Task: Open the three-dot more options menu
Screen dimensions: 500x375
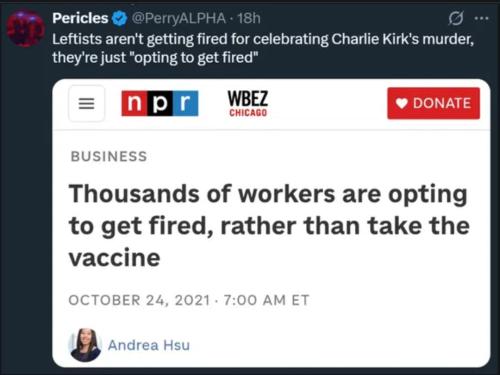Action: [x=481, y=19]
